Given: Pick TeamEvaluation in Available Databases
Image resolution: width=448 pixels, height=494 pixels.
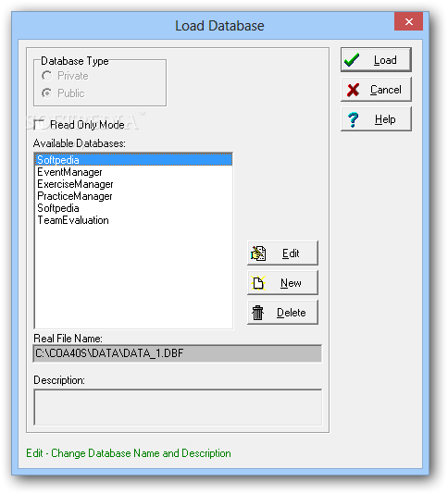Looking at the screenshot, I should [x=133, y=220].
